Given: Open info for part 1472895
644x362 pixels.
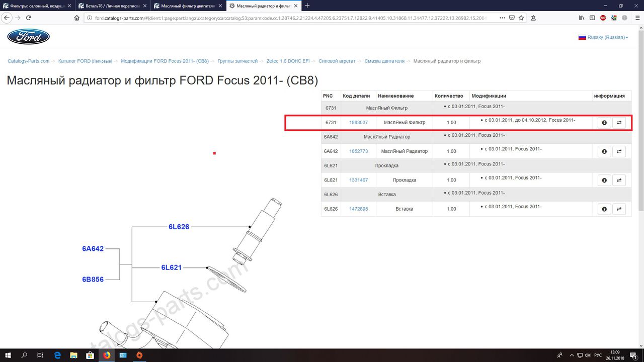Looking at the screenshot, I should click(604, 209).
